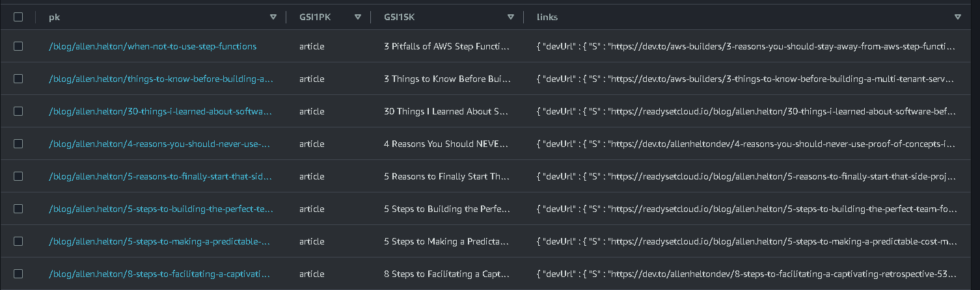
Task: Open the 4-reasons-you-should-never-use item link
Action: [x=159, y=144]
